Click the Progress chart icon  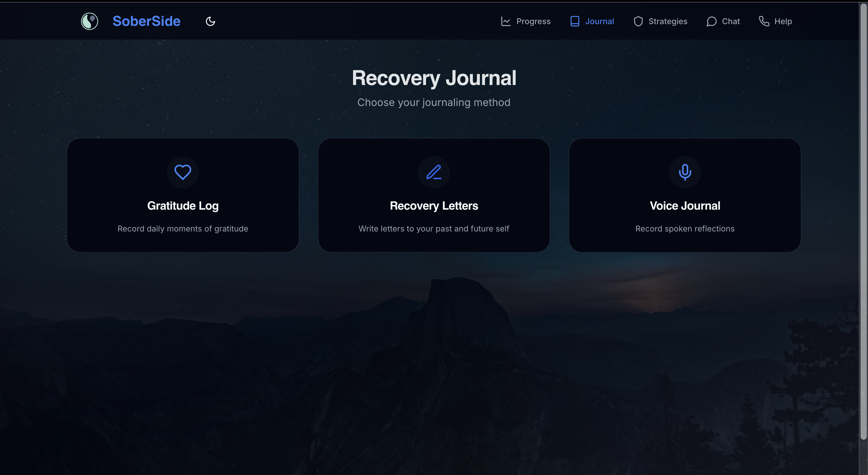[505, 21]
